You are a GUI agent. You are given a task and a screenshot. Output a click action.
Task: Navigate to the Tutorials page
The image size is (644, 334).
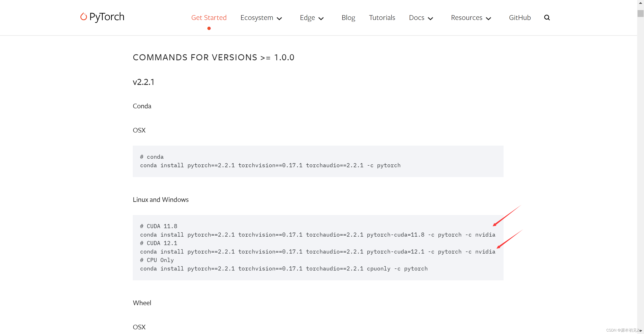(382, 18)
